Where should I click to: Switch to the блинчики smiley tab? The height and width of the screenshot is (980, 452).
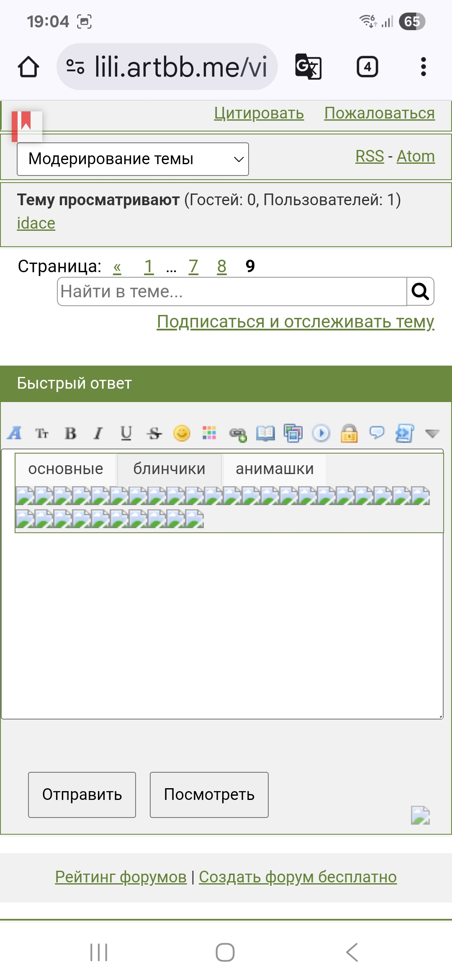click(x=169, y=469)
